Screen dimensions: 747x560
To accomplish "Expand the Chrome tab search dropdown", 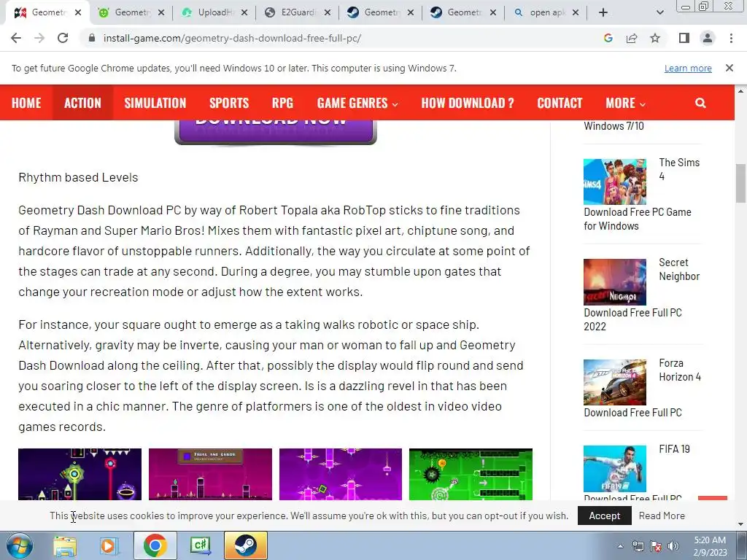I will (659, 12).
